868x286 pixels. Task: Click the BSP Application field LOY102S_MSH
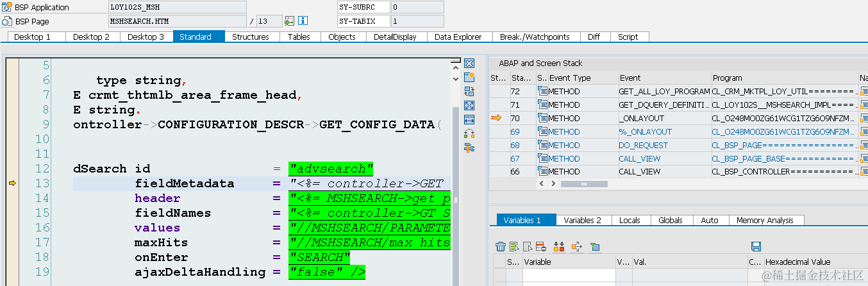(178, 7)
